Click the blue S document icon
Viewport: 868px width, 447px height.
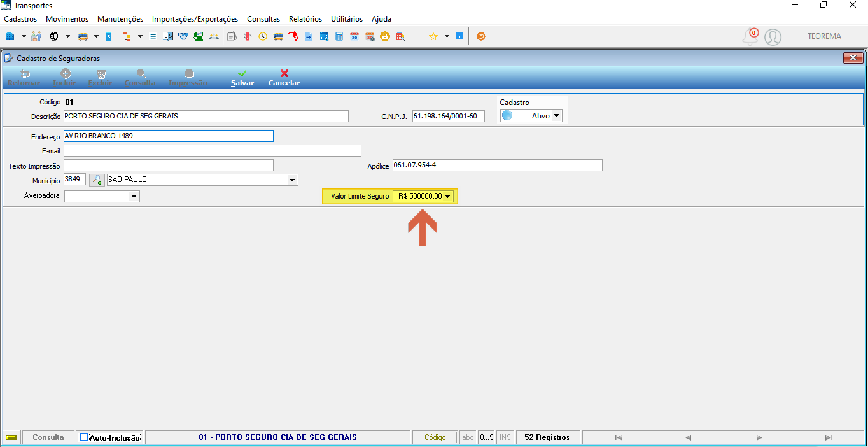point(108,36)
